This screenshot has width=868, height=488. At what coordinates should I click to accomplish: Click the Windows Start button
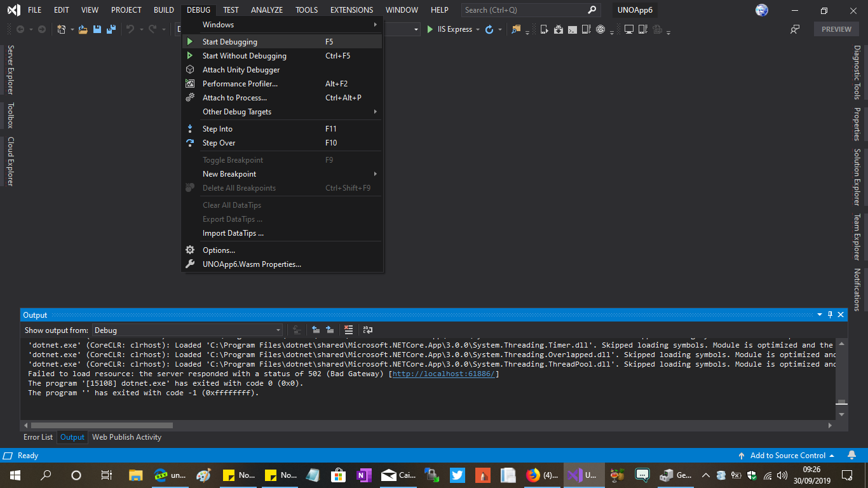click(x=15, y=475)
